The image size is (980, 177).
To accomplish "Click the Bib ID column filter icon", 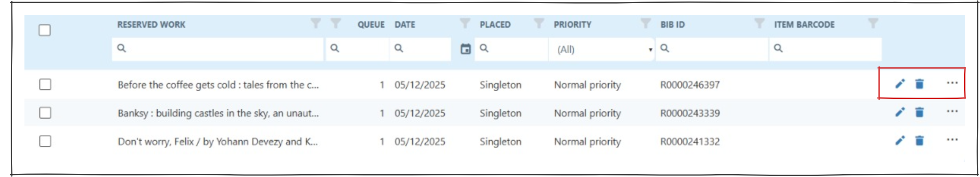I will pyautogui.click(x=759, y=23).
